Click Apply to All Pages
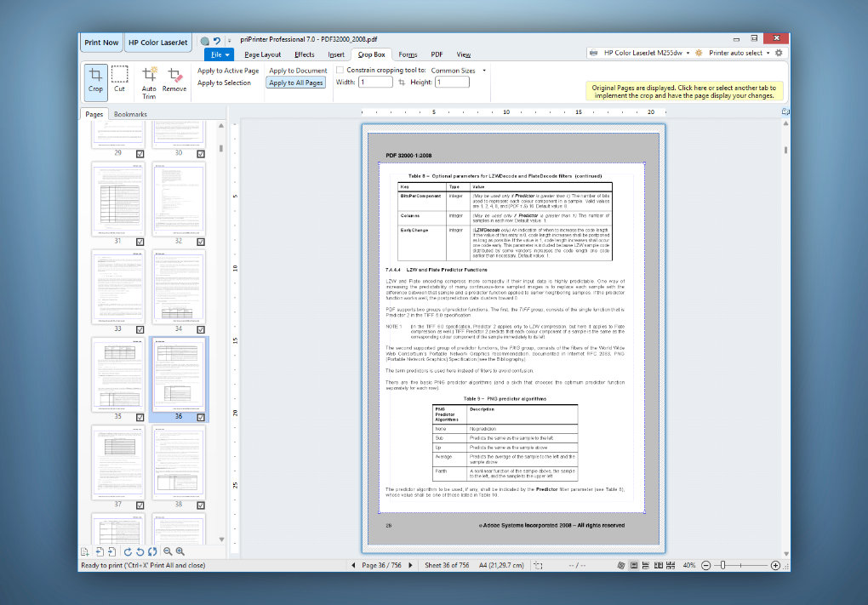868x605 pixels. click(296, 83)
